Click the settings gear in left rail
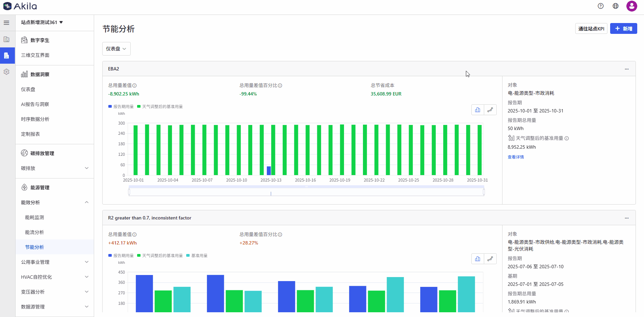This screenshot has width=644, height=317. tap(6, 72)
